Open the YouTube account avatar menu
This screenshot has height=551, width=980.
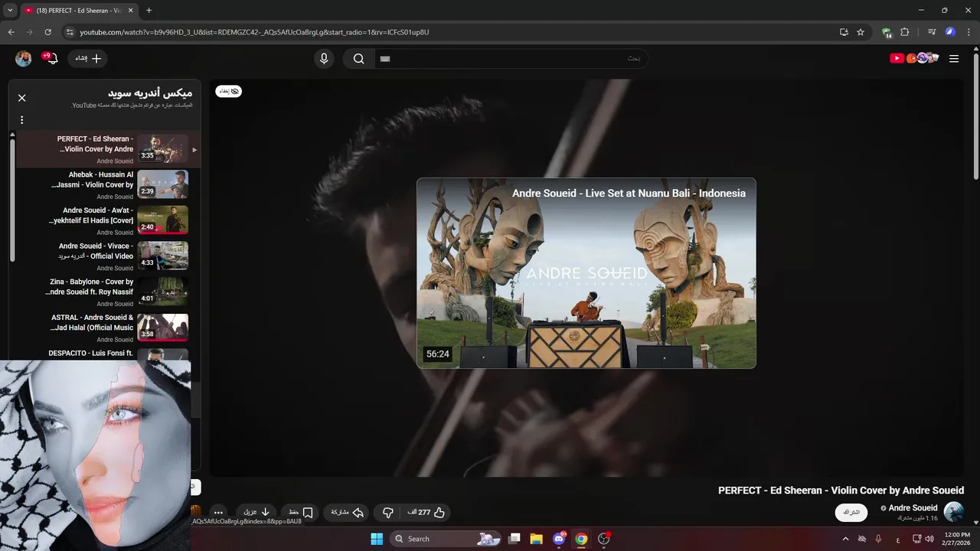24,59
